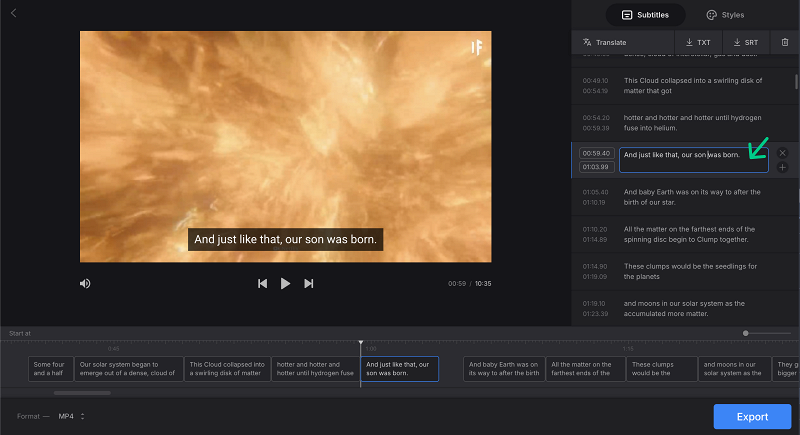Download subtitles as a TXT file
The image size is (800, 435).
point(698,42)
